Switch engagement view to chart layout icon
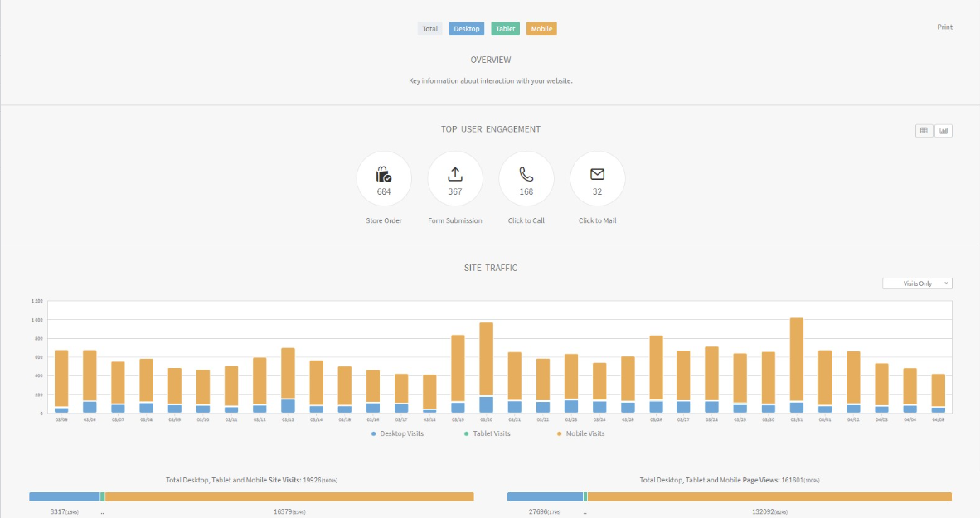Screen dimensions: 980x518 point(944,131)
